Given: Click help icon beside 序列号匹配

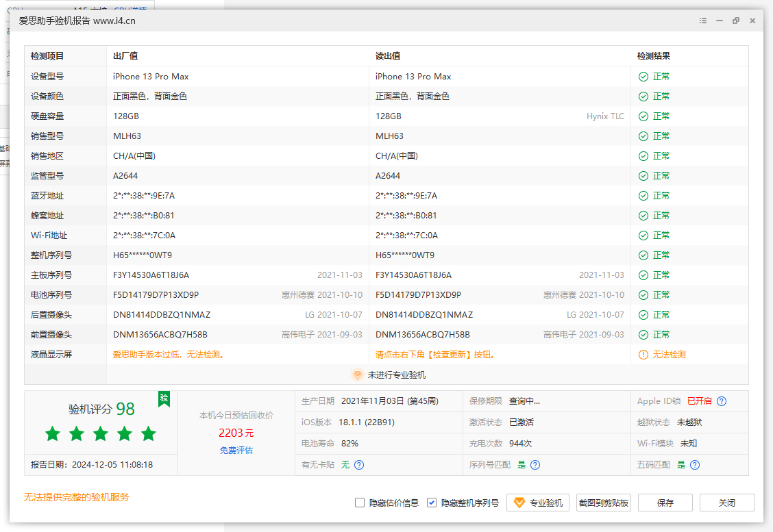Looking at the screenshot, I should 535,465.
